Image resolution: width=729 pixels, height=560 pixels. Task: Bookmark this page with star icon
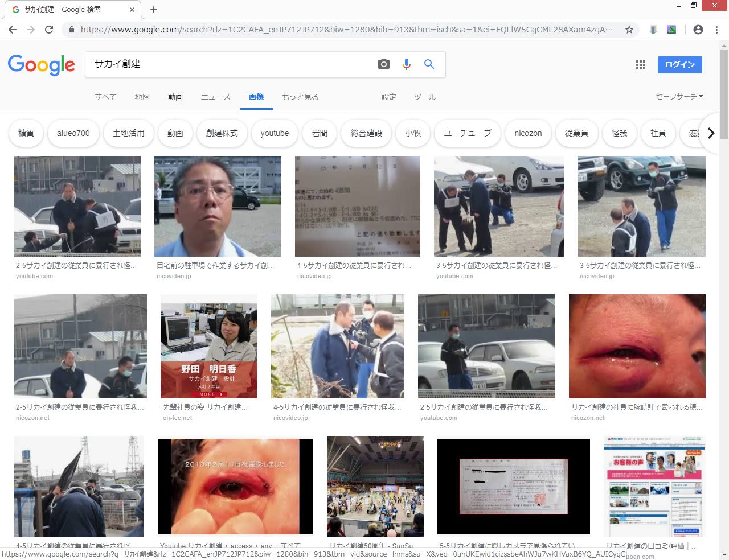tap(629, 30)
